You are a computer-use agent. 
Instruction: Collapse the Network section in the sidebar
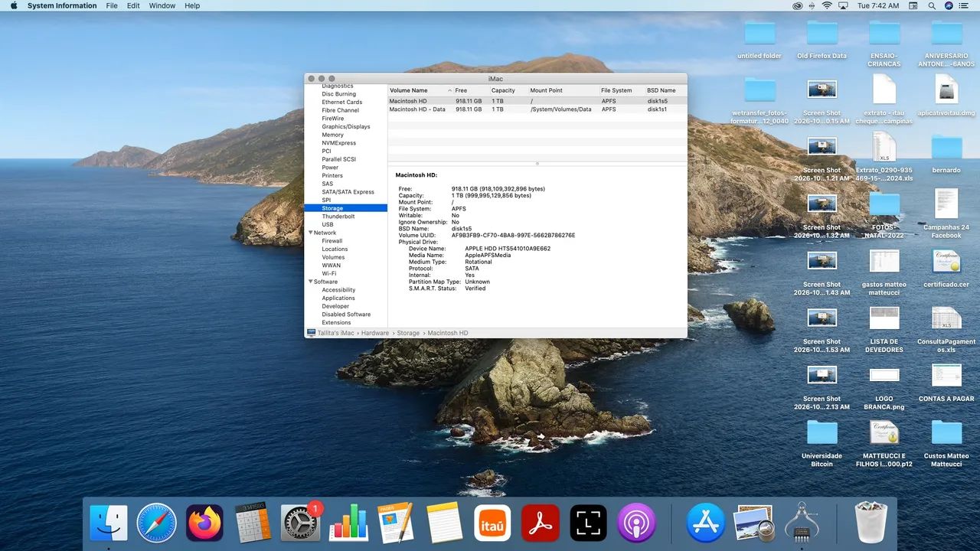[311, 233]
